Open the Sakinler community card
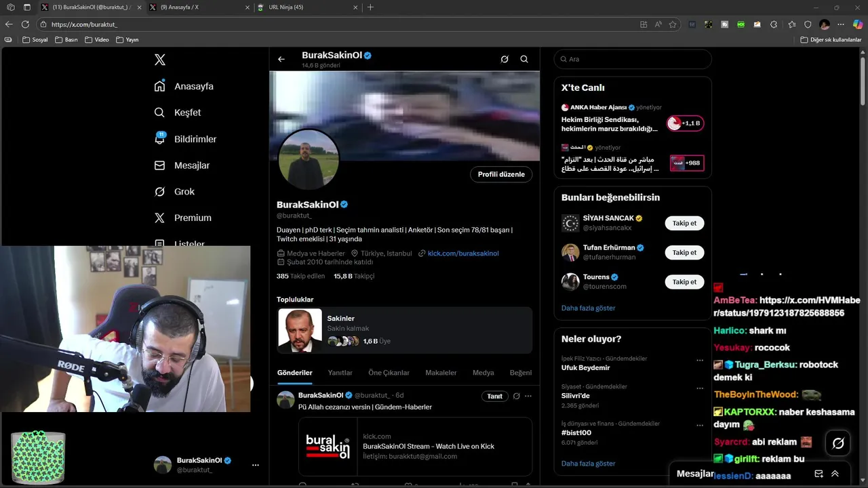 point(404,330)
